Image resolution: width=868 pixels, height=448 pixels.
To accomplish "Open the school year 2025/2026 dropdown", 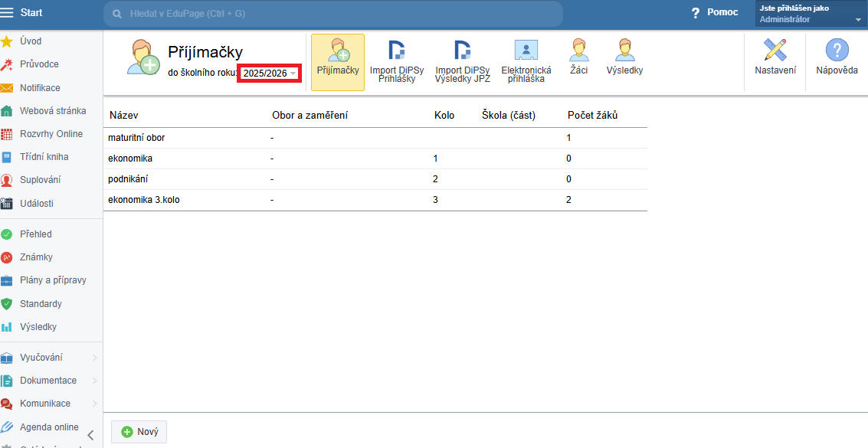I will [270, 74].
